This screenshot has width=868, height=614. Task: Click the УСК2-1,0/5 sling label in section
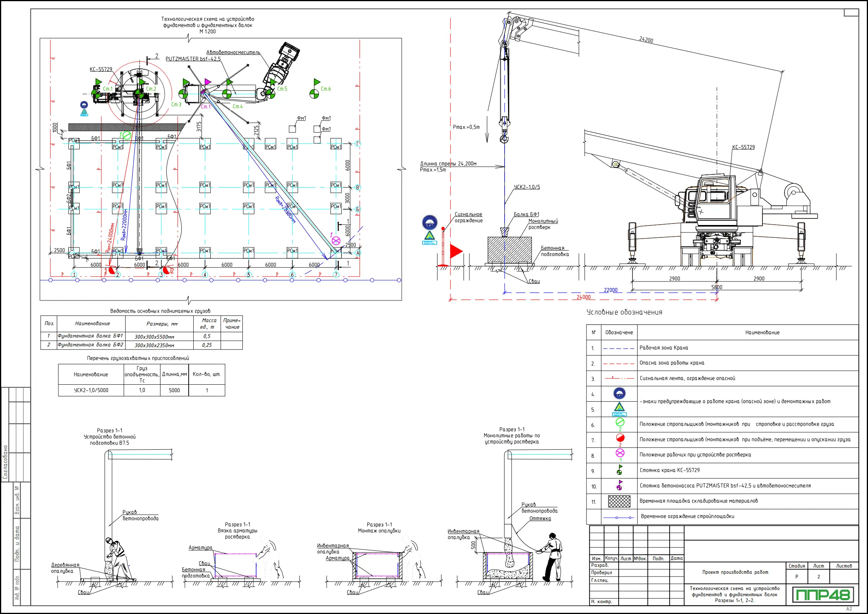click(527, 187)
